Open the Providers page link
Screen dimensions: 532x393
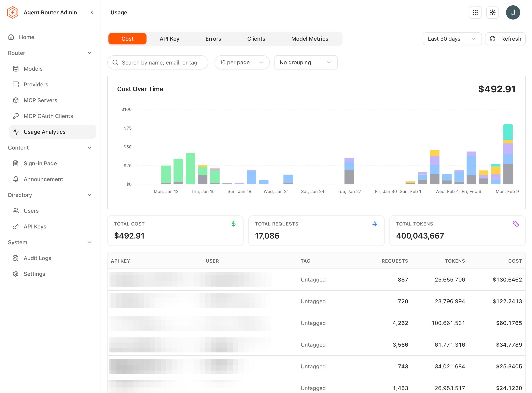point(36,84)
